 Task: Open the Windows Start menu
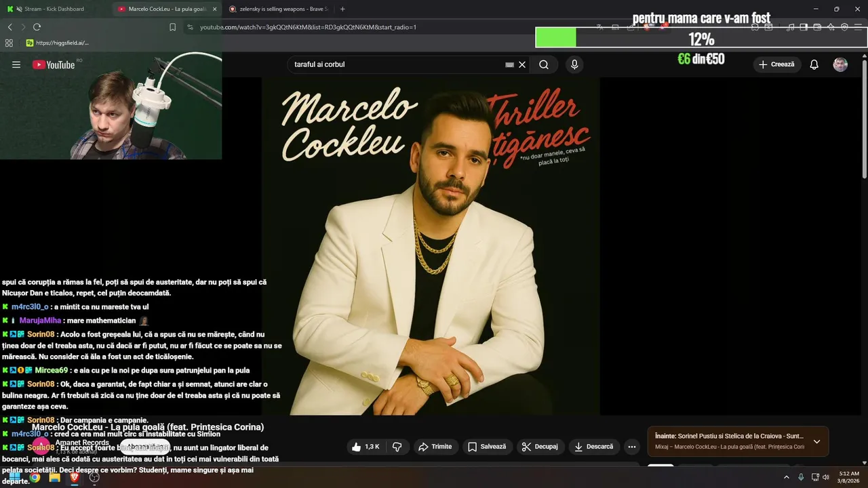click(x=14, y=477)
